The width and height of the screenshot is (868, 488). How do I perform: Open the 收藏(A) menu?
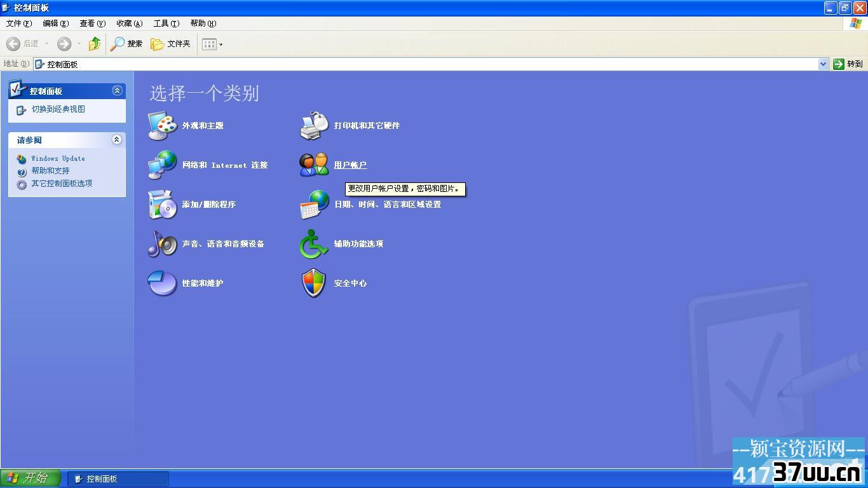coord(130,24)
